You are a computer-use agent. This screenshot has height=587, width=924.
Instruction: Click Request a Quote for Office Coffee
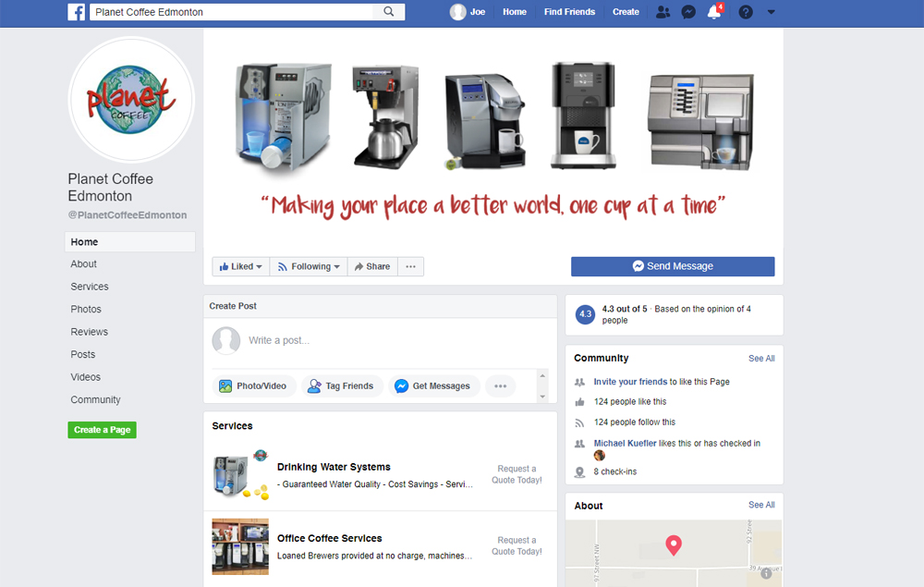(x=517, y=545)
